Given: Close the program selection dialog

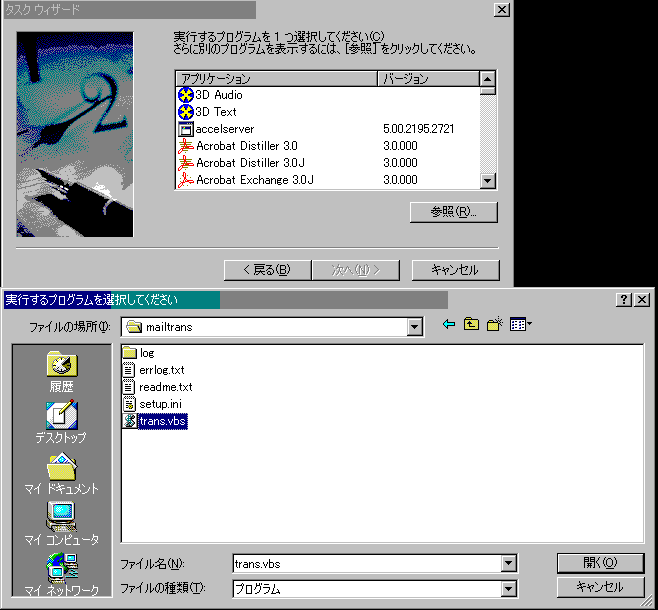Looking at the screenshot, I should tap(642, 300).
